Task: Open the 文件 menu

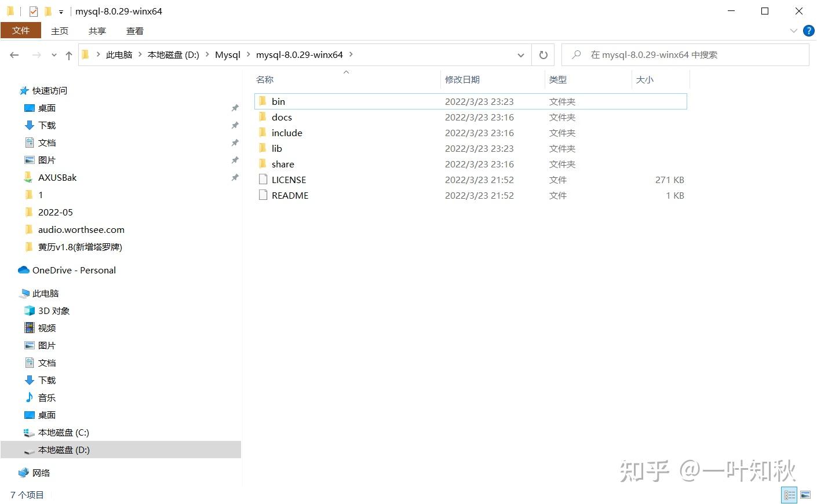Action: 21,30
